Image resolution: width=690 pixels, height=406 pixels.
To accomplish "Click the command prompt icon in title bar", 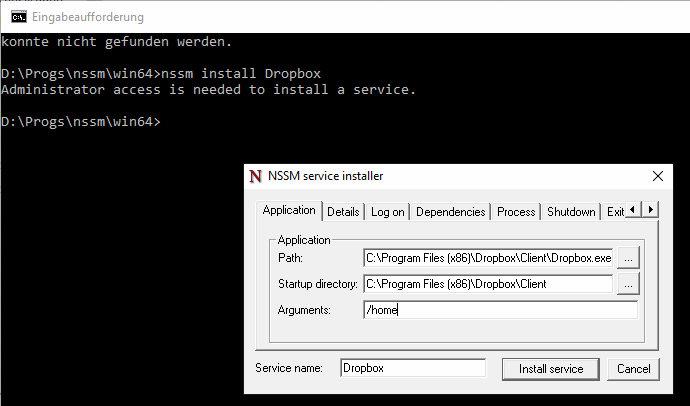I will coord(19,17).
